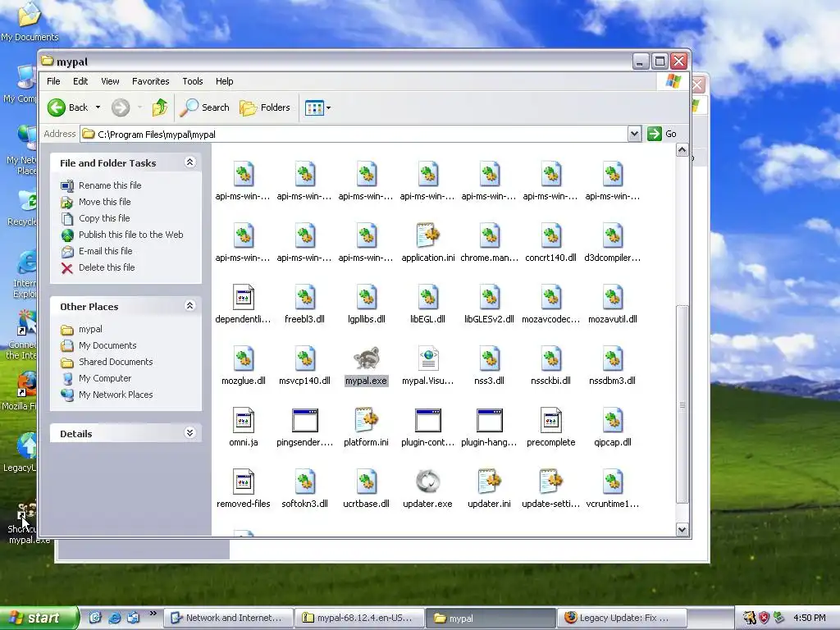
Task: Click the Show Desktop quick launch icon
Action: 95,618
